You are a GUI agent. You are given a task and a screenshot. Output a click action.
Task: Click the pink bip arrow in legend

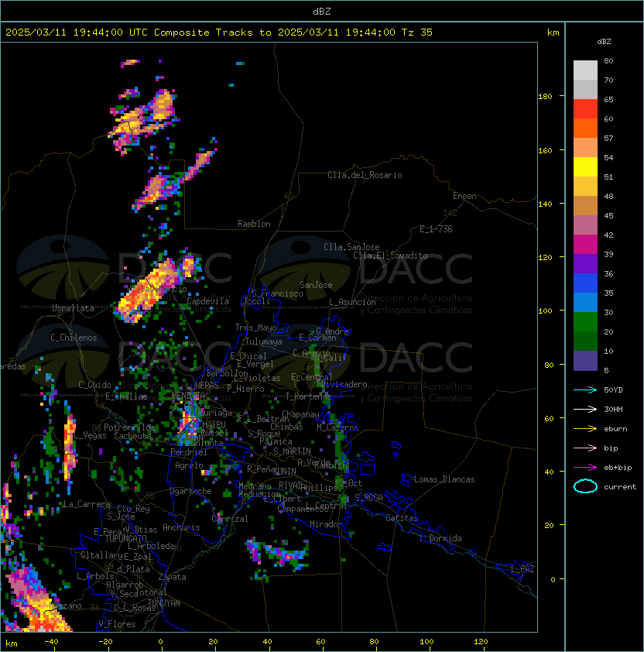[585, 448]
